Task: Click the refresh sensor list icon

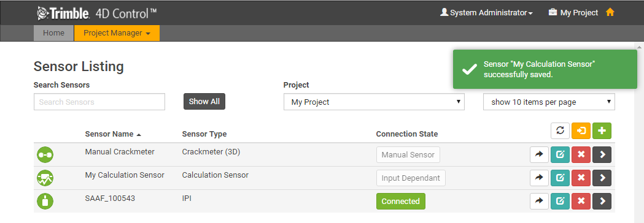Action: pyautogui.click(x=561, y=130)
